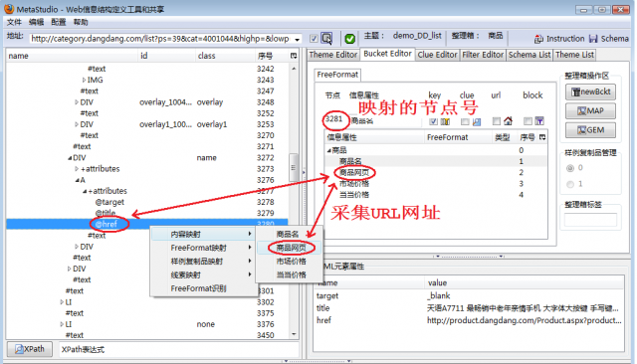The height and width of the screenshot is (364, 637).
Task: Expand the +attributes node 3273
Action: 77,169
